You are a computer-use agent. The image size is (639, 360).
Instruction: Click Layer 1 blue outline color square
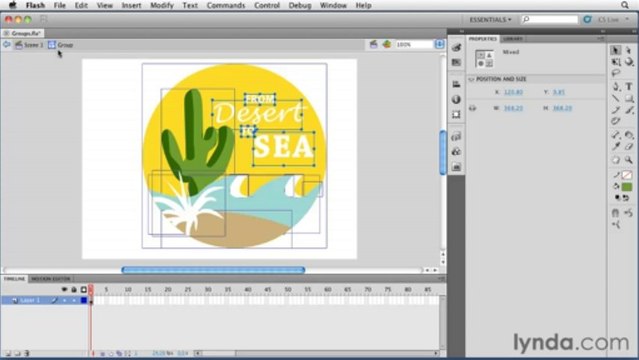tap(84, 300)
